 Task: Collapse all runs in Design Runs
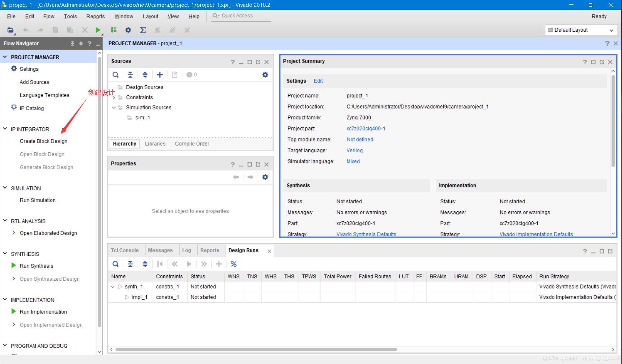pyautogui.click(x=130, y=264)
